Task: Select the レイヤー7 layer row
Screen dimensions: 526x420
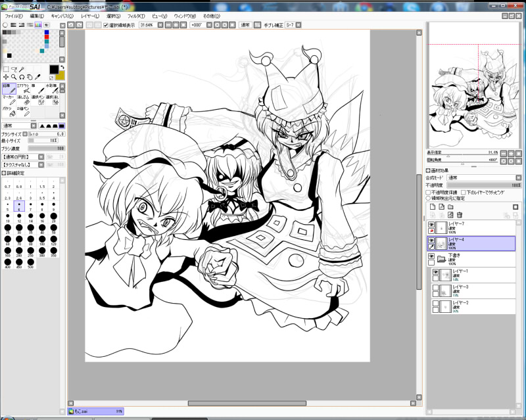Action: click(471, 228)
